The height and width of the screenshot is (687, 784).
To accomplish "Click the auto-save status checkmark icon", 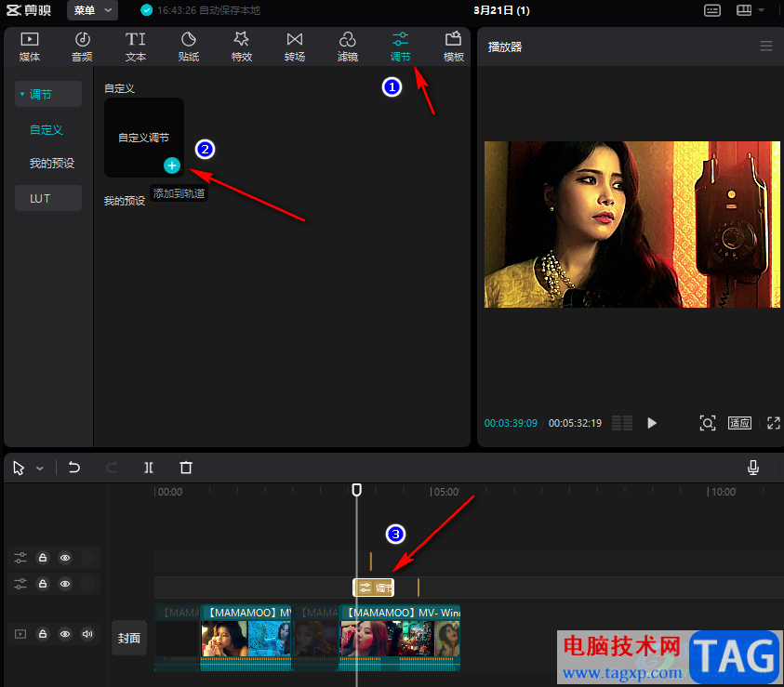I will pos(147,10).
